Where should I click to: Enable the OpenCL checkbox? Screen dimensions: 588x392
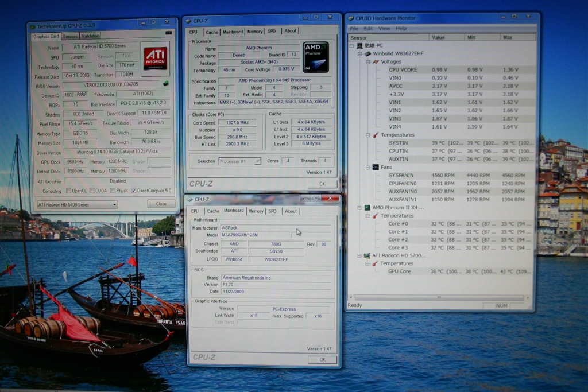pos(68,191)
